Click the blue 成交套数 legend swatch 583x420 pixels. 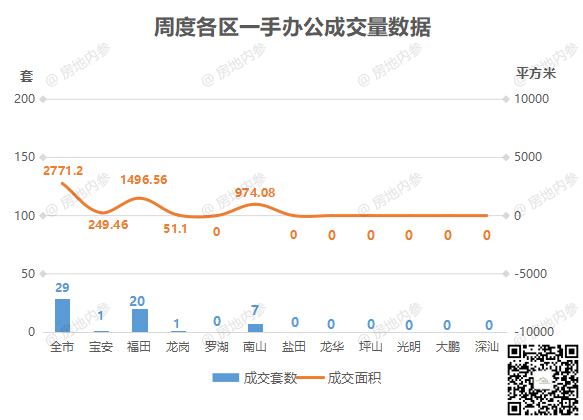click(x=225, y=378)
